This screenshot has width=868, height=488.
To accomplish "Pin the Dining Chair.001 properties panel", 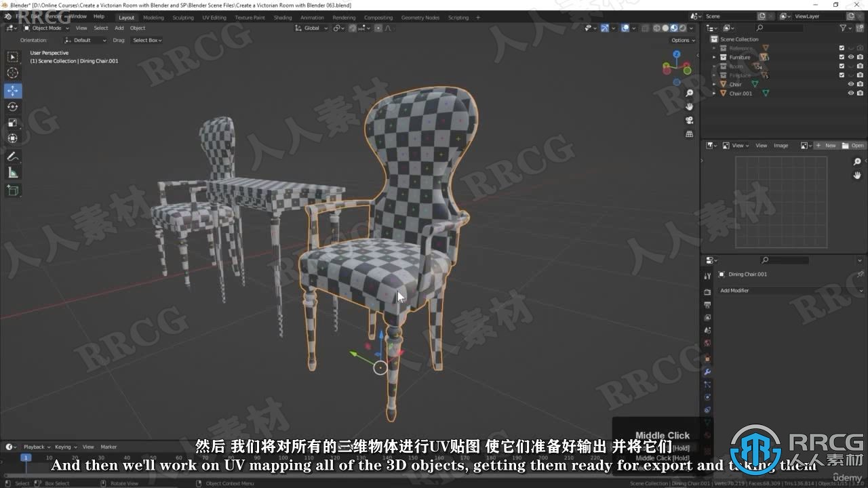I will click(x=860, y=274).
